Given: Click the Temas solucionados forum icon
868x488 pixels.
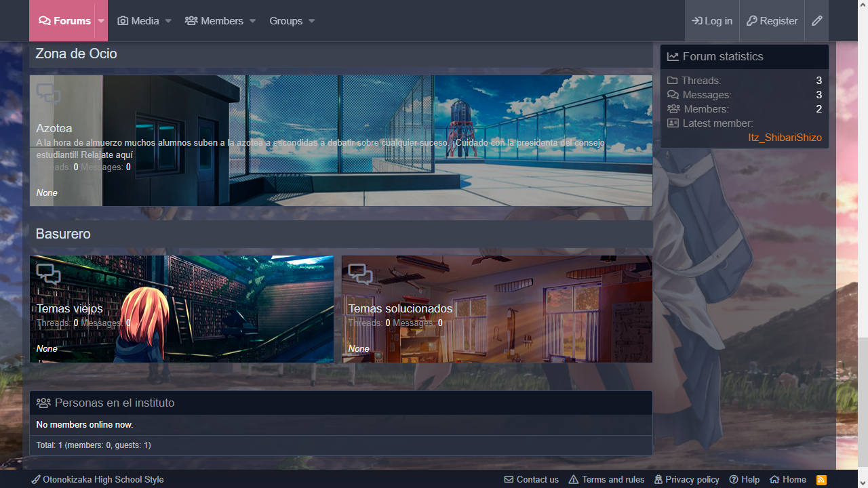Looking at the screenshot, I should click(x=360, y=274).
